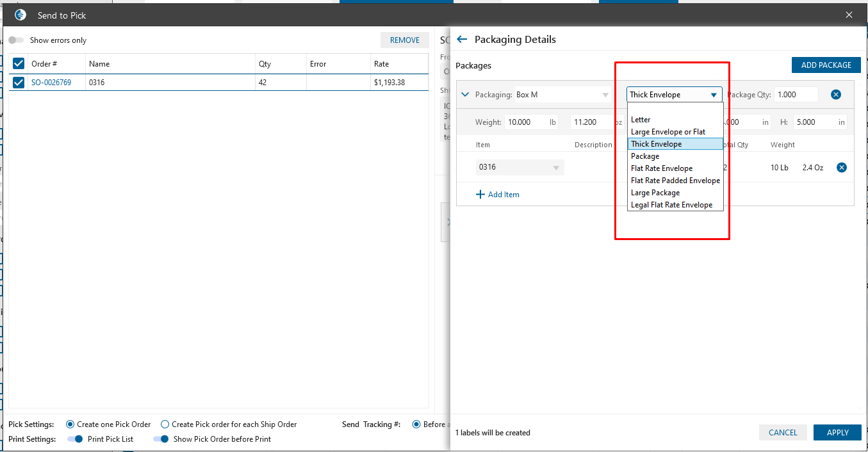Close the Send to Pick dialog

coord(849,15)
